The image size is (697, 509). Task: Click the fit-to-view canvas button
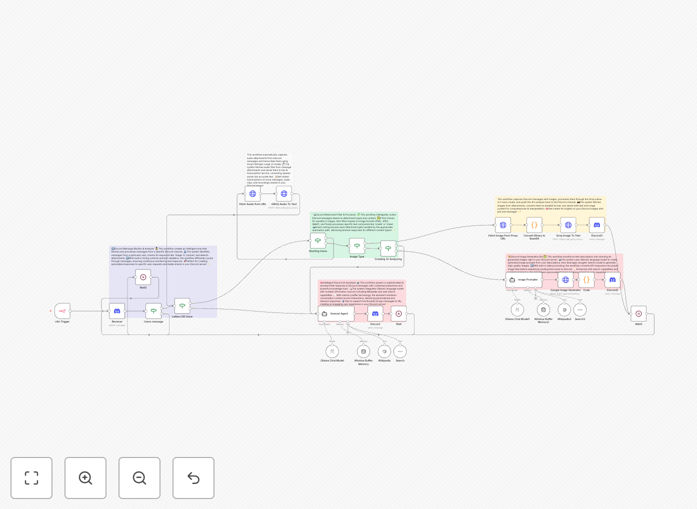pyautogui.click(x=32, y=478)
